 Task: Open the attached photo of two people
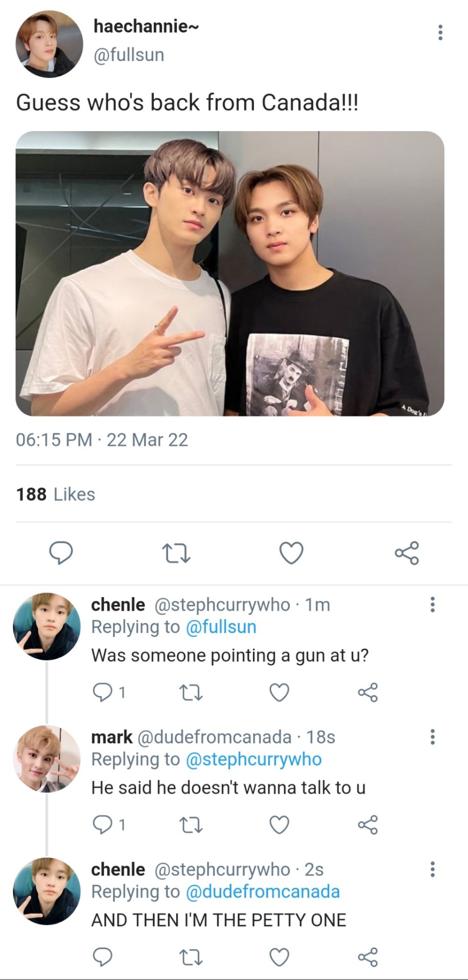[230, 274]
